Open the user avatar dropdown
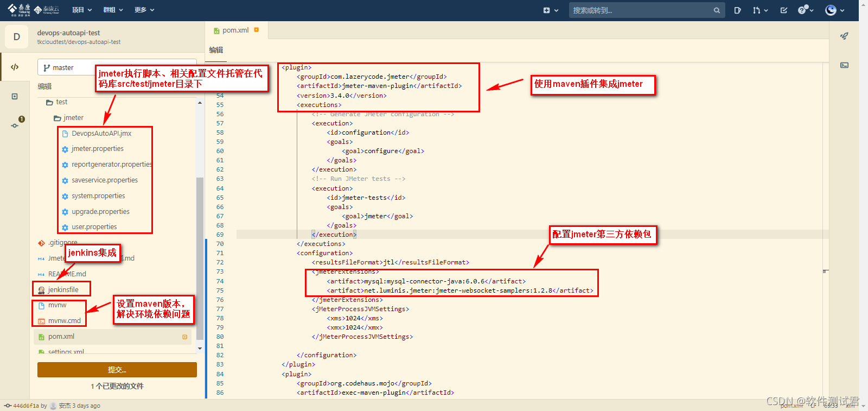Image resolution: width=868 pixels, height=411 pixels. point(834,10)
